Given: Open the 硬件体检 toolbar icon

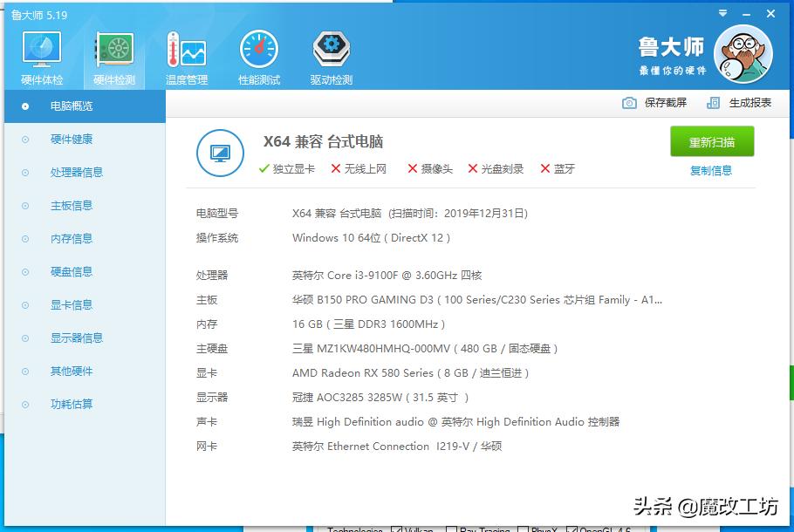Looking at the screenshot, I should [x=40, y=54].
